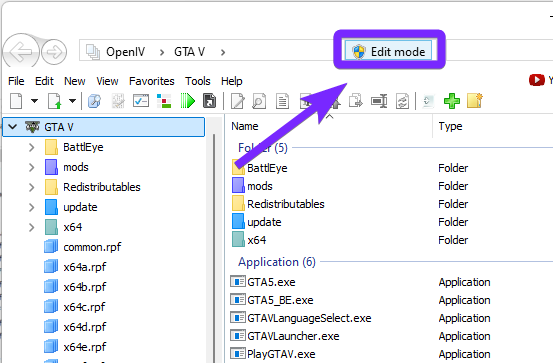Click the new folder toolbar icon
Viewport: 553px width, 363px height.
tap(475, 101)
